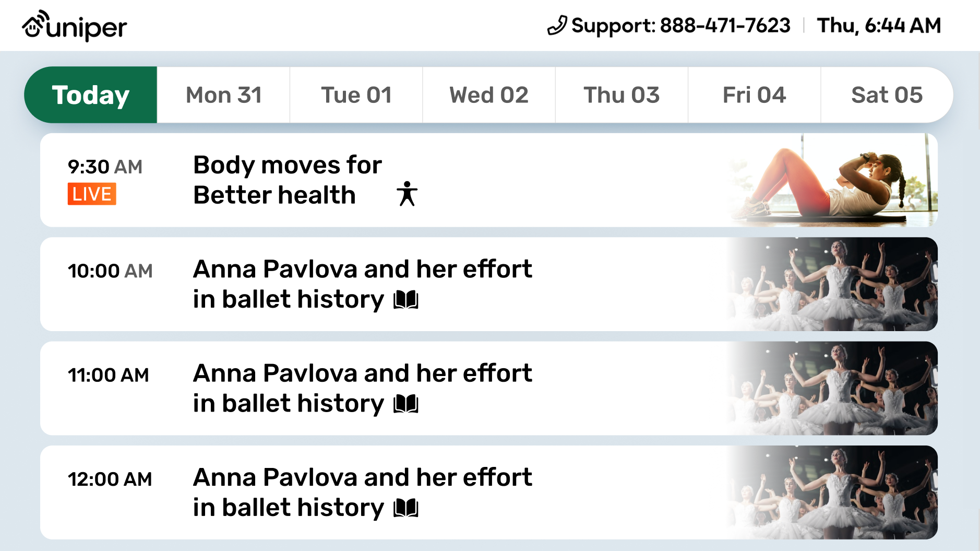The width and height of the screenshot is (980, 551).
Task: View the Thu 03 schedule
Action: 622,95
